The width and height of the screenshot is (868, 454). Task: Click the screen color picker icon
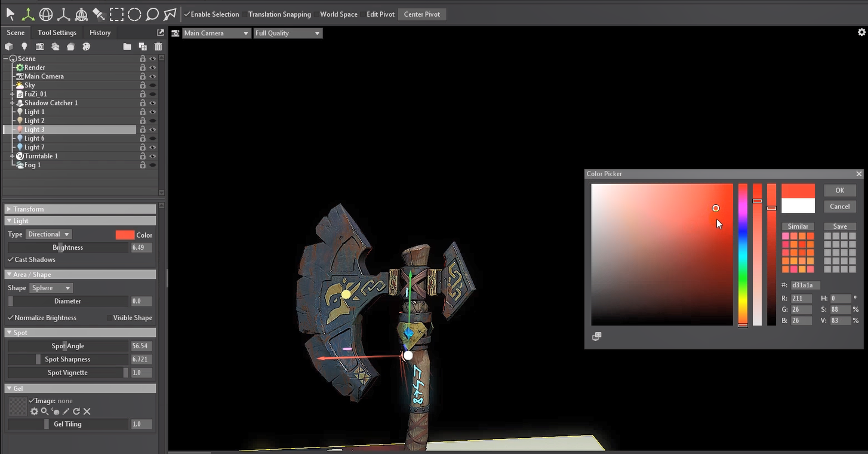point(596,337)
